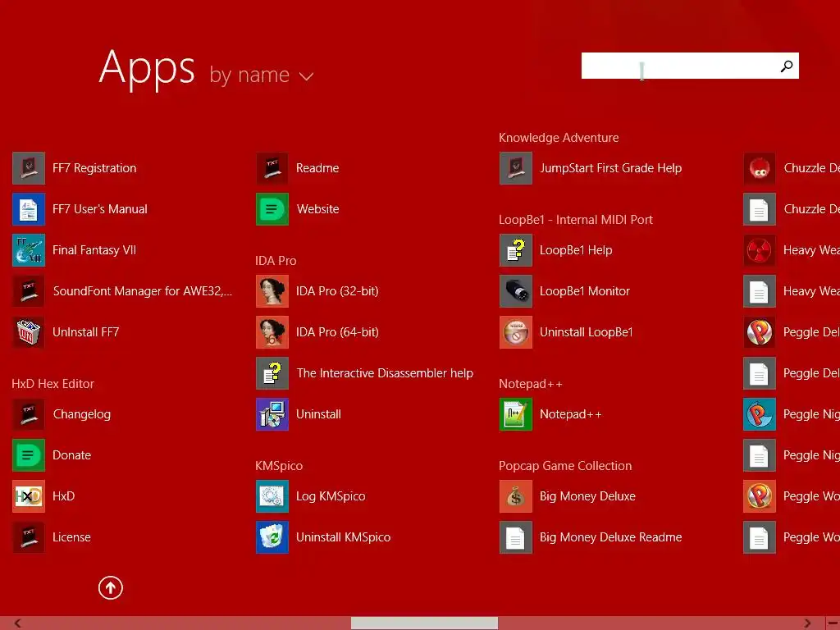840x630 pixels.
Task: Open the HxD Changelog text icon
Action: 29,414
